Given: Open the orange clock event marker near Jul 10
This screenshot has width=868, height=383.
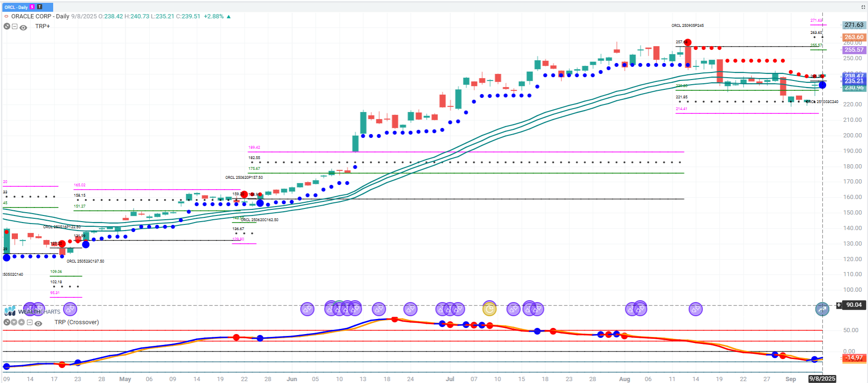Looking at the screenshot, I should click(x=490, y=309).
